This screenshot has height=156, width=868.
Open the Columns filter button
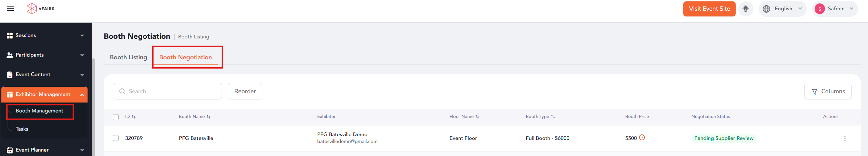point(828,91)
